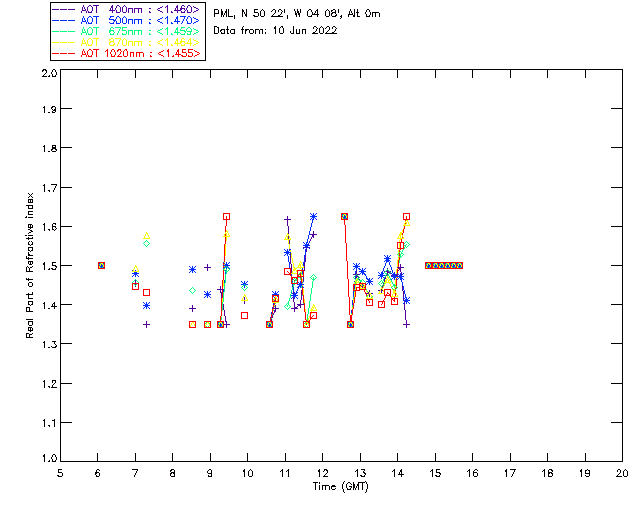Image resolution: width=640 pixels, height=512 pixels.
Task: Select the station text 'PML, N 50 22', W 04 08', Alt 0m'
Action: point(297,14)
